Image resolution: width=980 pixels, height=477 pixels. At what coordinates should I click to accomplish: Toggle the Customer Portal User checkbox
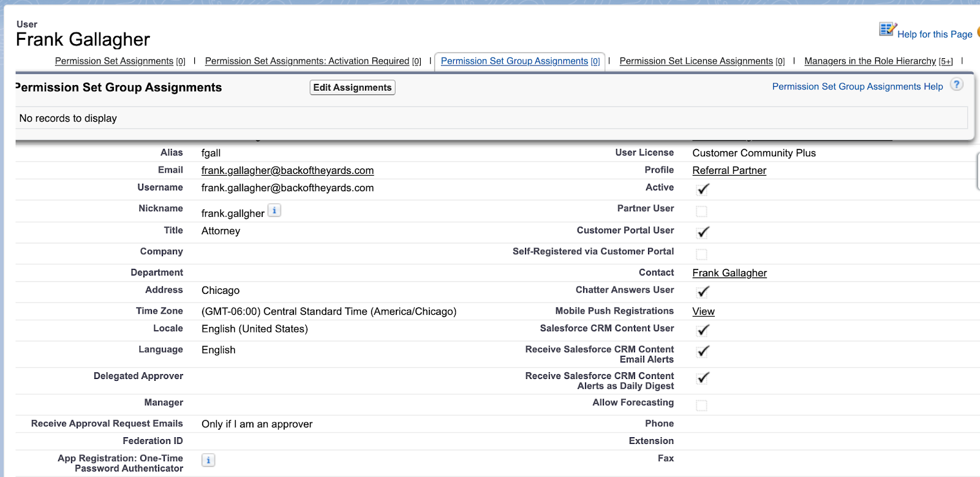coord(703,231)
